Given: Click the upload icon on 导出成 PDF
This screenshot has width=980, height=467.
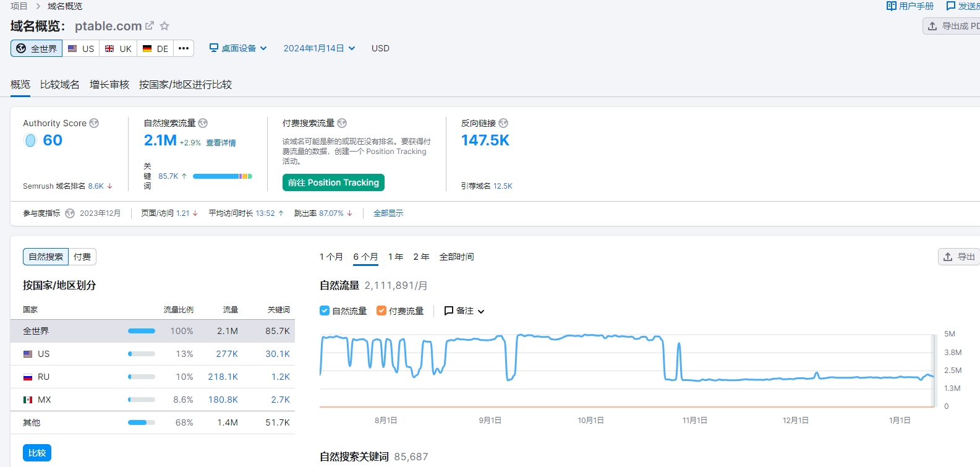Looking at the screenshot, I should point(932,26).
